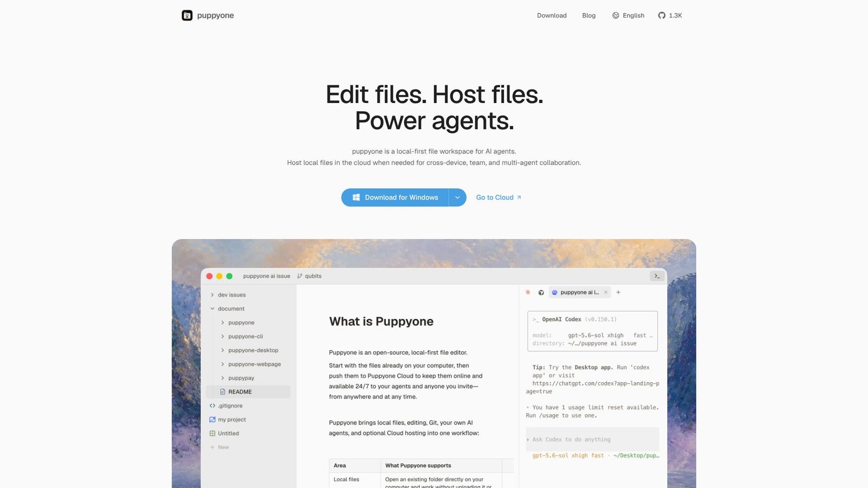Open the Download menu item

(552, 15)
